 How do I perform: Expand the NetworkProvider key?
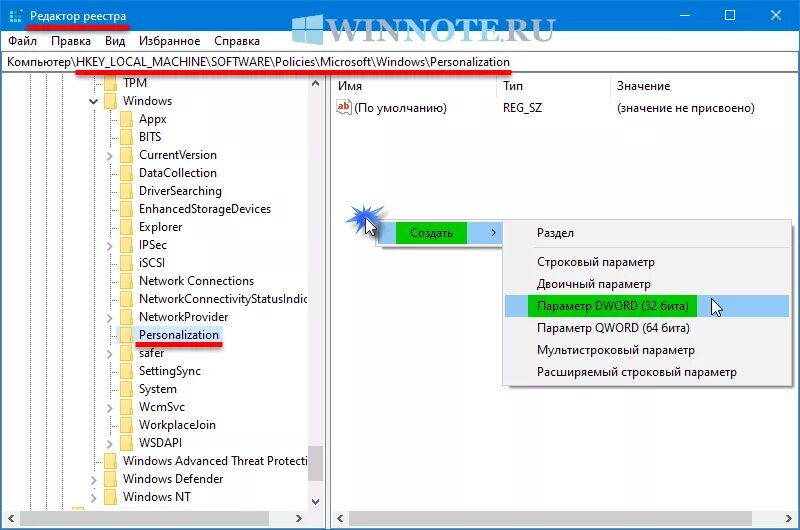point(109,318)
